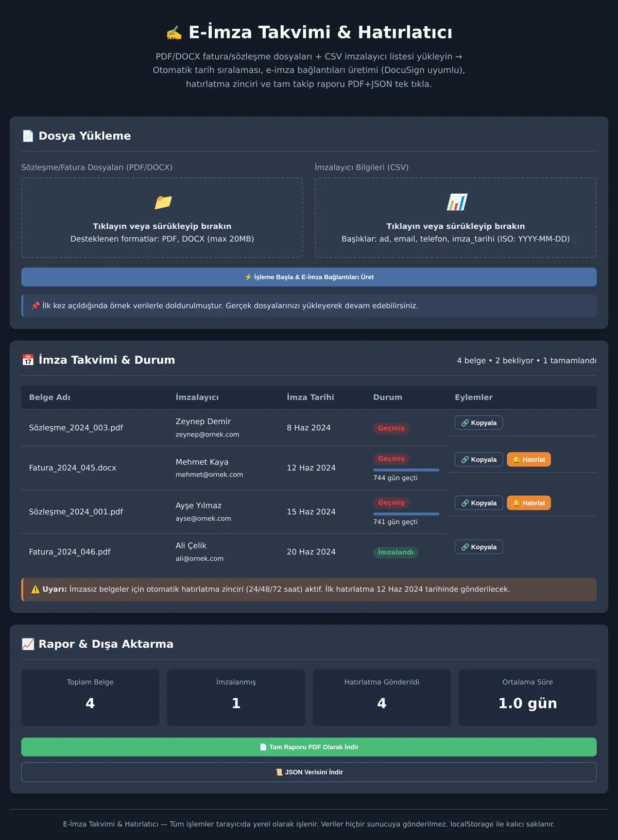
Task: Click the İmzalandı status badge for Ali Çelik
Action: coord(396,552)
